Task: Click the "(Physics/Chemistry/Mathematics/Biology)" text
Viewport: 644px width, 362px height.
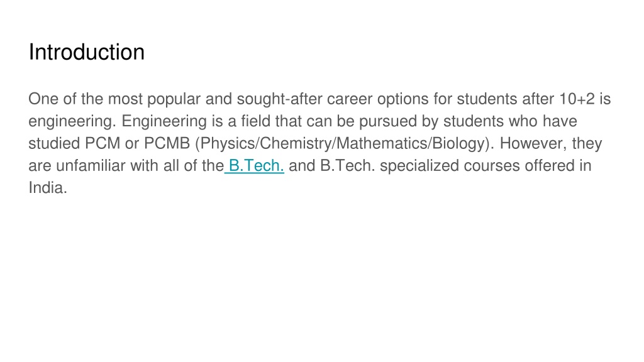Action: pyautogui.click(x=344, y=143)
